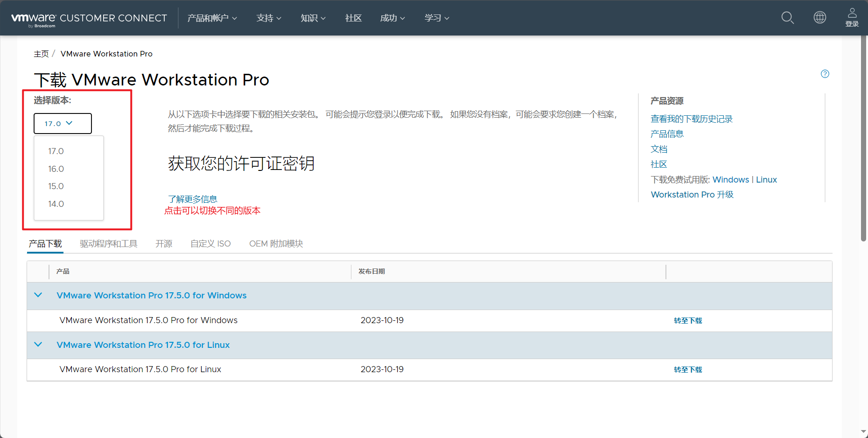Click the login user icon

tap(852, 18)
